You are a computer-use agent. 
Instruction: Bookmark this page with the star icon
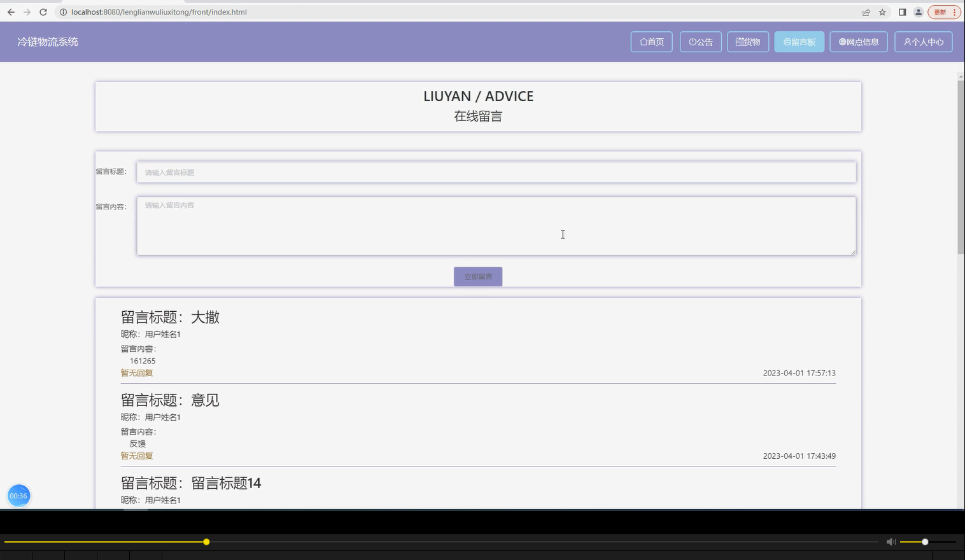[x=882, y=12]
